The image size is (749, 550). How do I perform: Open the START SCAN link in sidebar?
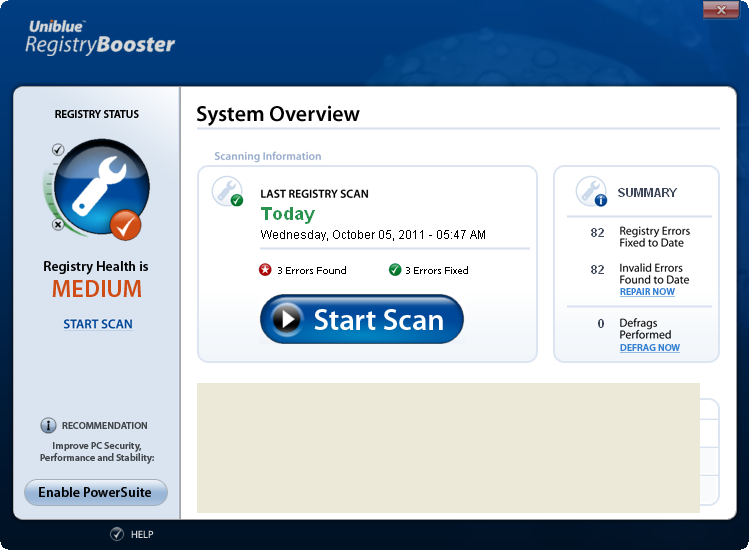point(98,324)
